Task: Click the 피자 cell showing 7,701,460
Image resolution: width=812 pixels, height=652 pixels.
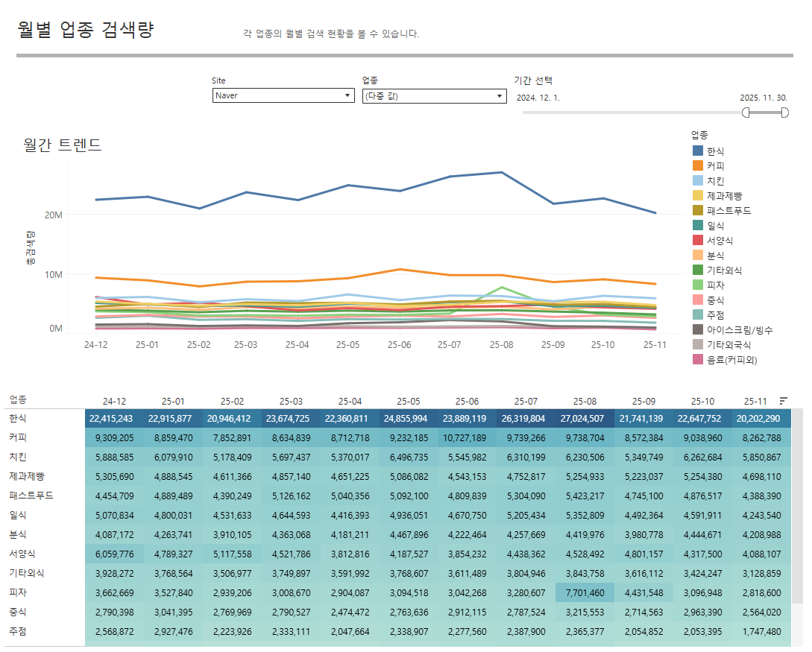Action: point(584,592)
